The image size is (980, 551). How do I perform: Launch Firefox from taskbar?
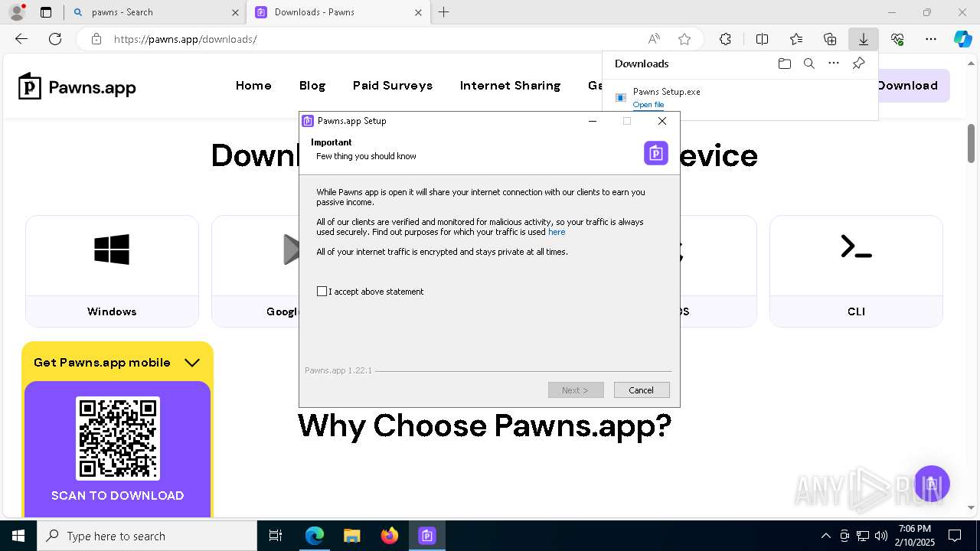point(390,536)
